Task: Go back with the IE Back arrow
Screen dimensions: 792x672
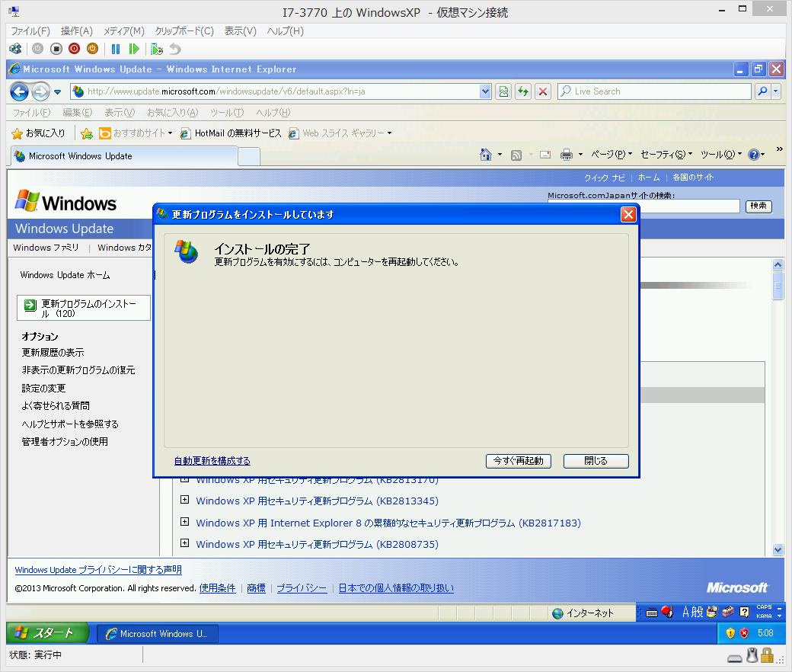Action: pyautogui.click(x=20, y=91)
